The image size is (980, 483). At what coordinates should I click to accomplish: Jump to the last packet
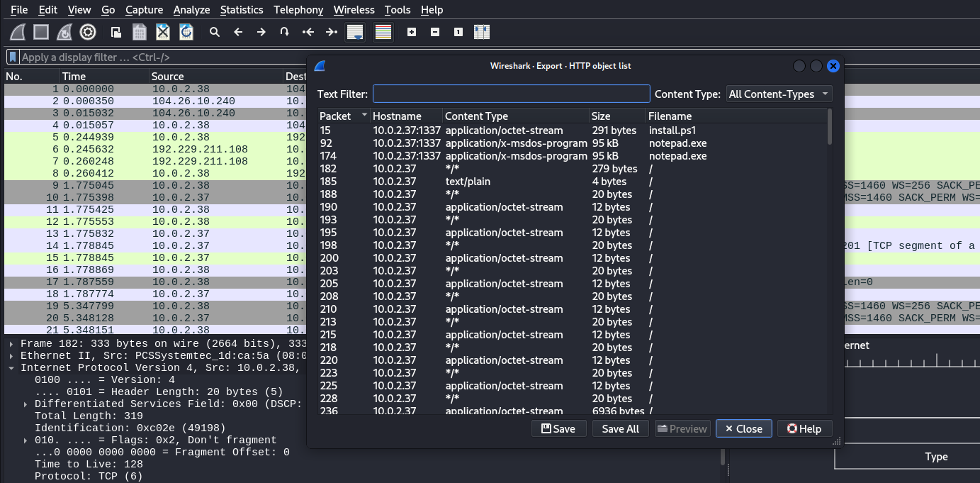(332, 32)
